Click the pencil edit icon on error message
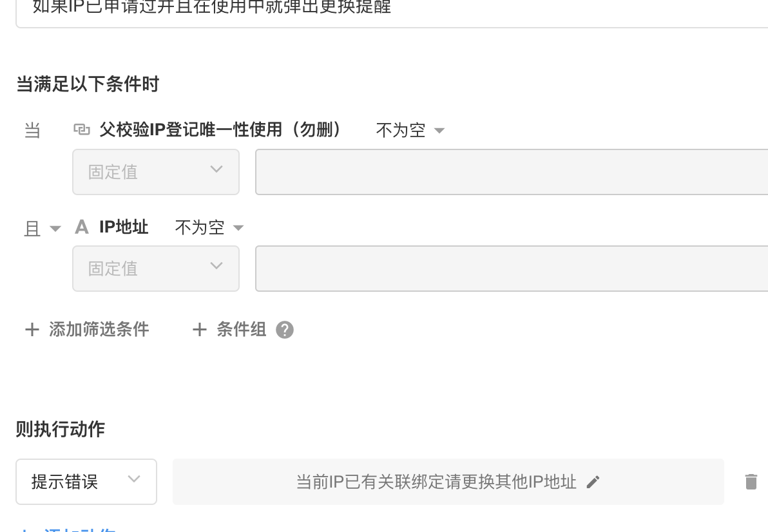 pyautogui.click(x=593, y=482)
